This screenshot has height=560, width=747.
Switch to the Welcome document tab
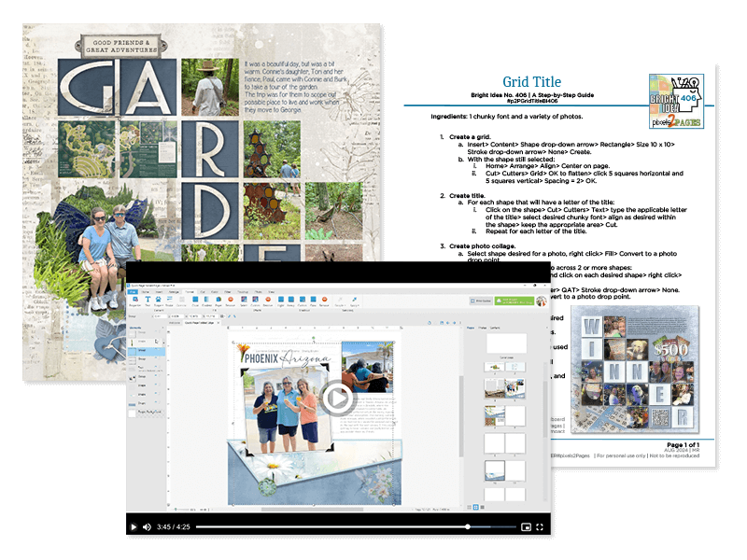point(175,323)
